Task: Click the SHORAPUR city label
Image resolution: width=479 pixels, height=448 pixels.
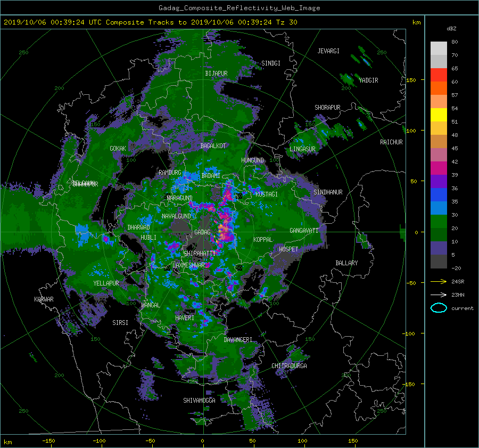Action: pos(327,107)
